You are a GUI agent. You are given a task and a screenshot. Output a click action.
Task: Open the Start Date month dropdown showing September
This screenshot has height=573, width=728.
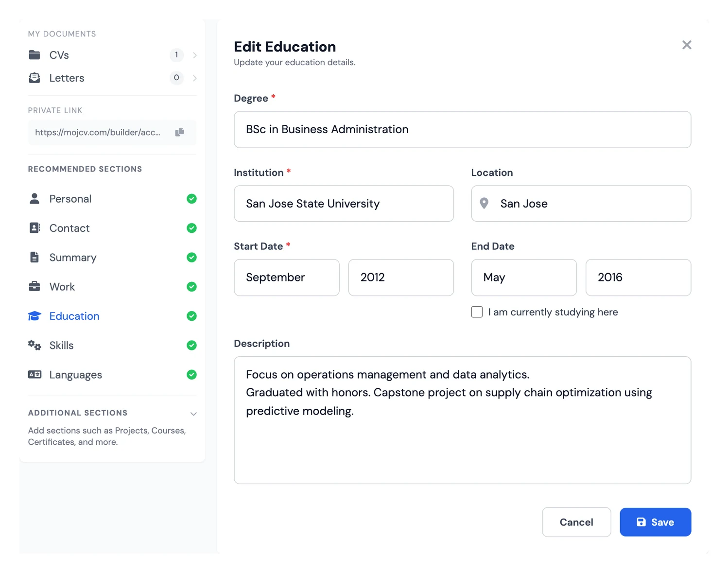click(287, 278)
